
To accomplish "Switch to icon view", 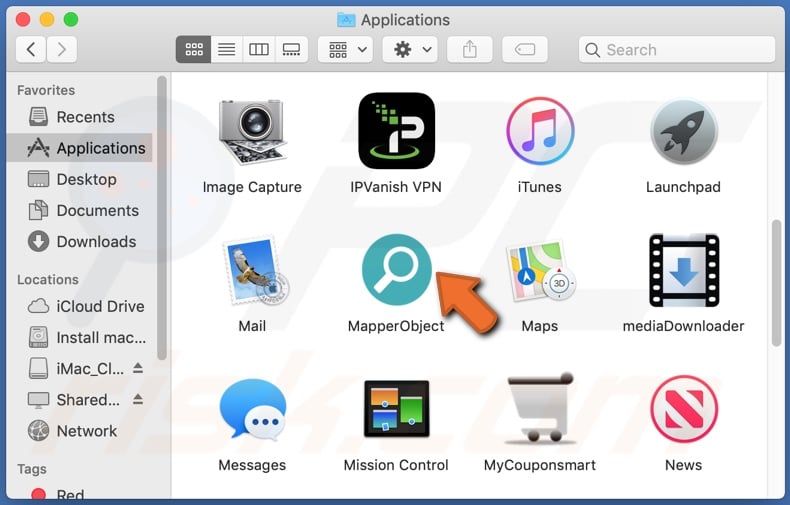I will [x=193, y=49].
